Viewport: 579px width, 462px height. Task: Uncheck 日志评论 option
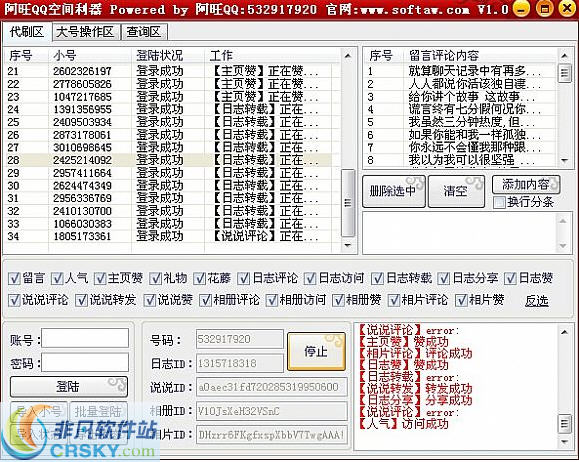tap(244, 278)
